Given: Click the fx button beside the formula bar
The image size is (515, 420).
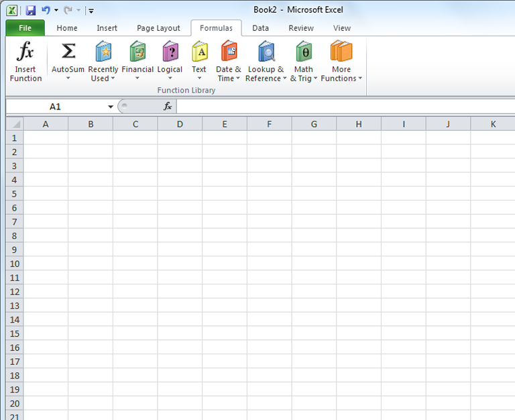Looking at the screenshot, I should coord(168,107).
